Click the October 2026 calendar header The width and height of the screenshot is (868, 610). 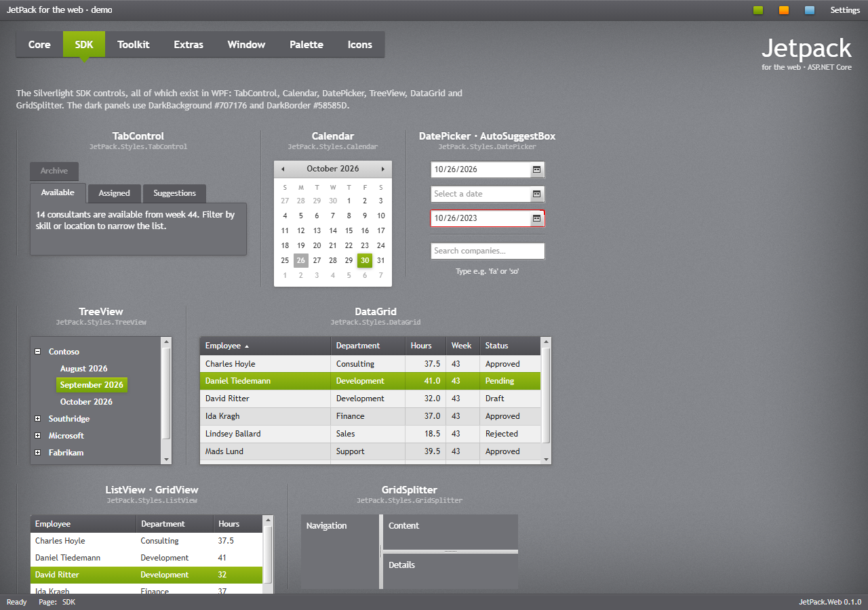[333, 169]
